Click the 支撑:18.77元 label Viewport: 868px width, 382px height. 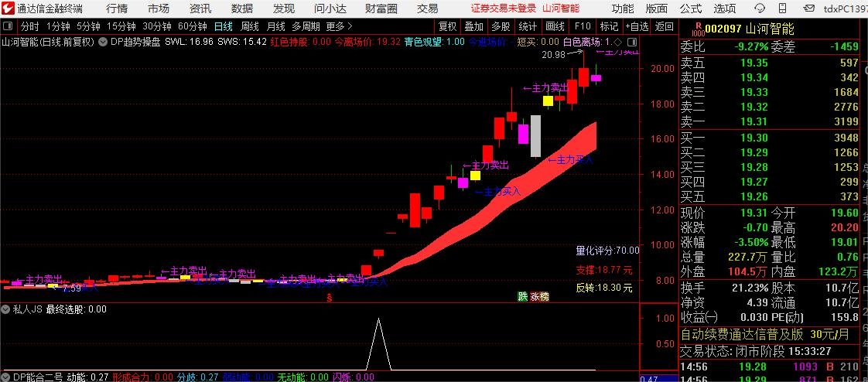click(604, 270)
